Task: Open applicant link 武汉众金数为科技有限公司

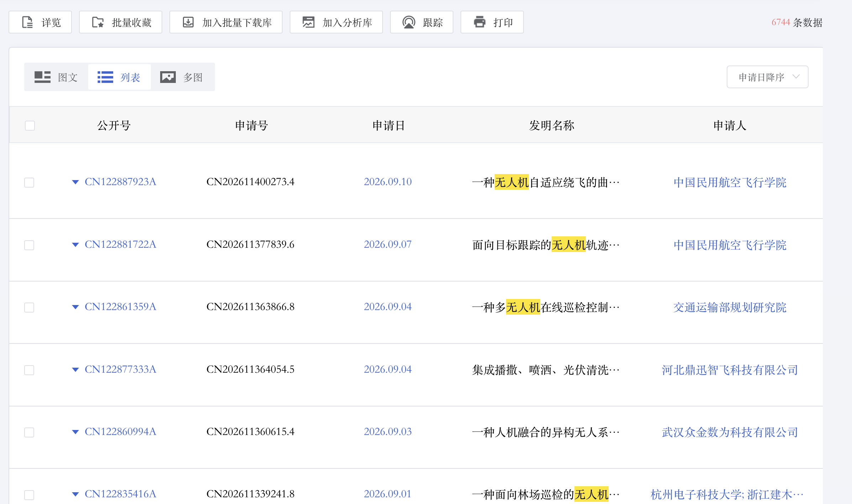Action: [730, 432]
